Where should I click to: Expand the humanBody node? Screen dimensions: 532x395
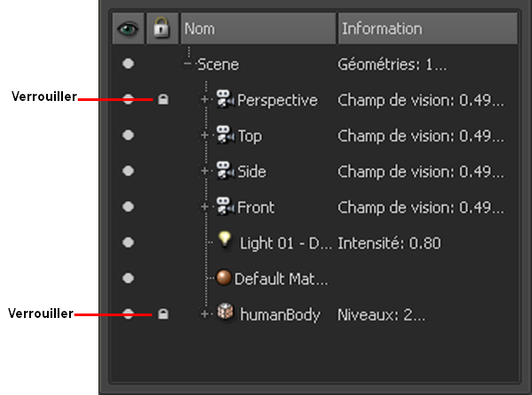pos(205,314)
